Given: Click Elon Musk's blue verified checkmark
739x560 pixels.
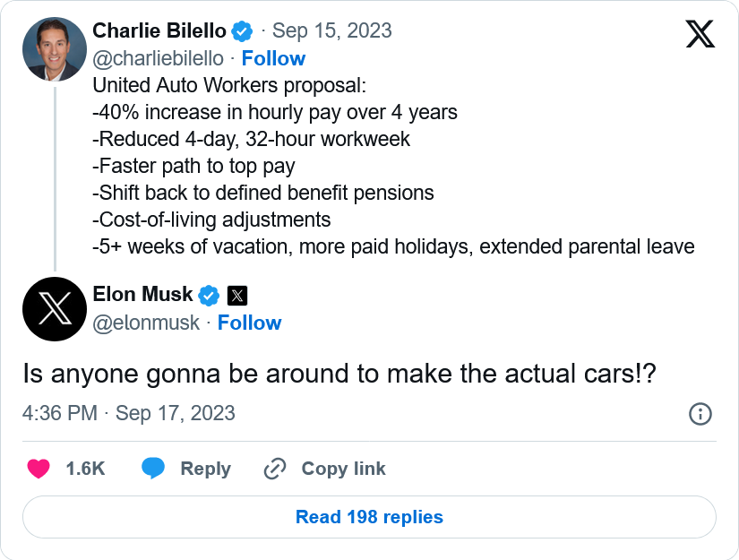Looking at the screenshot, I should [209, 295].
